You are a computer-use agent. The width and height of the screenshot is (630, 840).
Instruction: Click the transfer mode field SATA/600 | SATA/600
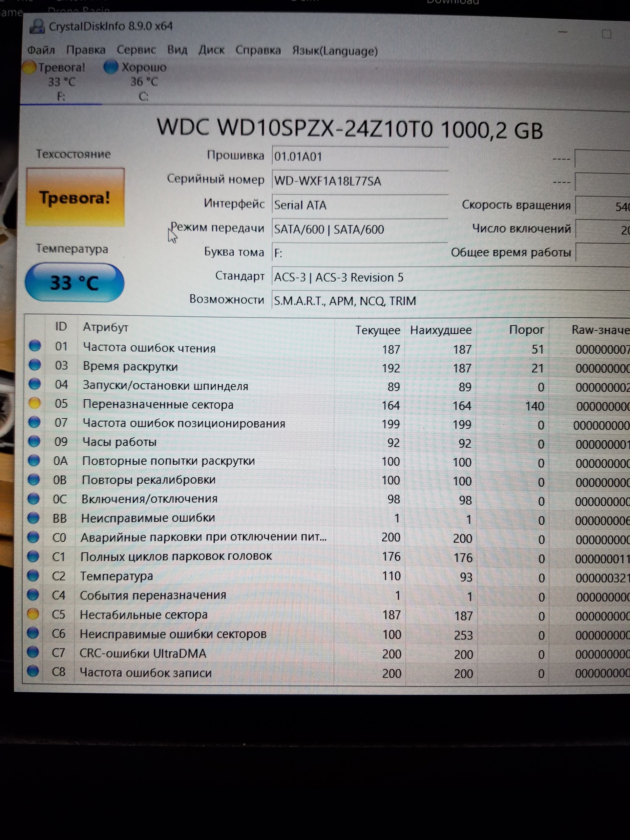pyautogui.click(x=360, y=229)
